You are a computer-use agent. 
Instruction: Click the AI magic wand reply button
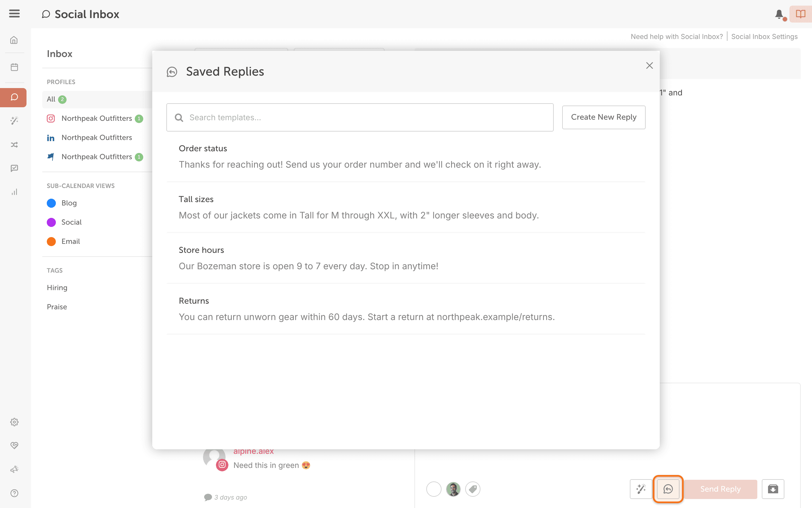[641, 489]
